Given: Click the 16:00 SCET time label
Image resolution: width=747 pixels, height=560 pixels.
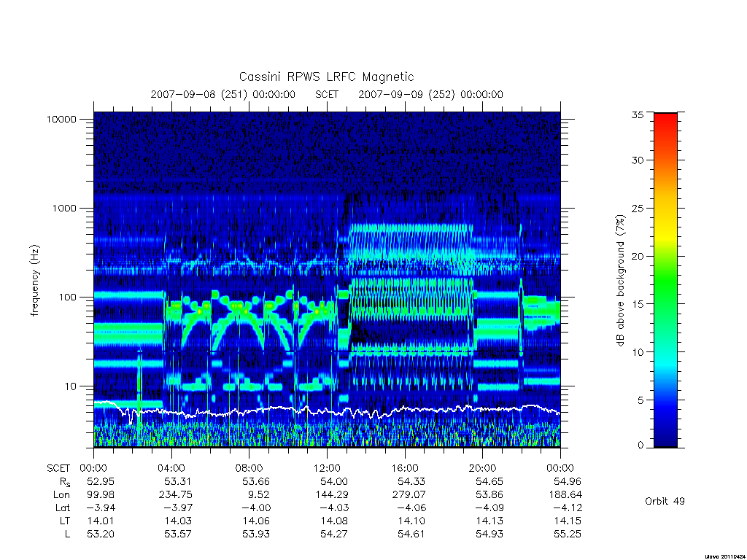Looking at the screenshot, I should tap(404, 468).
